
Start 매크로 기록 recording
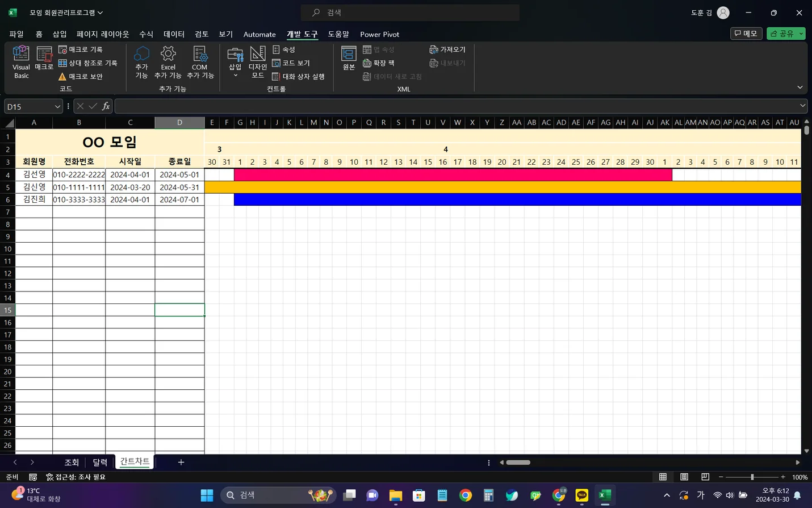click(x=81, y=49)
